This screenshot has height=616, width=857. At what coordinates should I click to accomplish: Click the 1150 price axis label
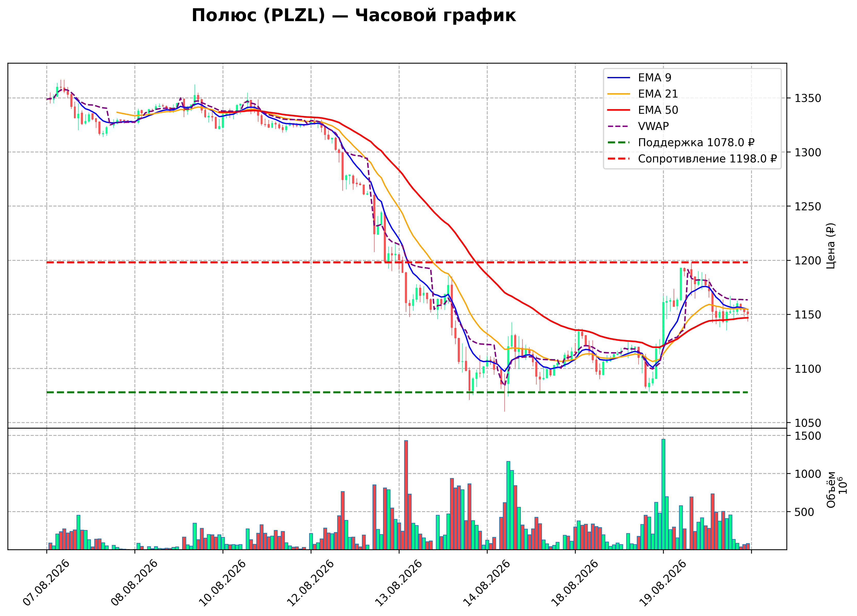(x=808, y=314)
